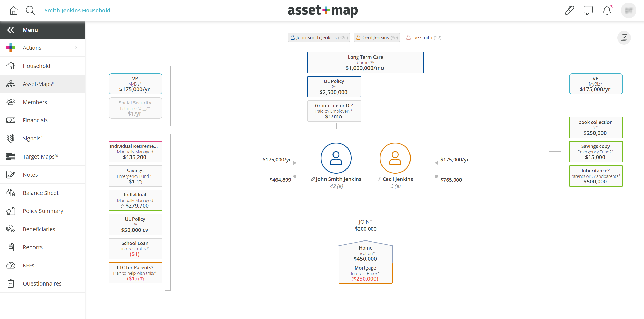Image resolution: width=644 pixels, height=319 pixels.
Task: Collapse the sidebar using the double-arrow icon
Action: (x=10, y=30)
